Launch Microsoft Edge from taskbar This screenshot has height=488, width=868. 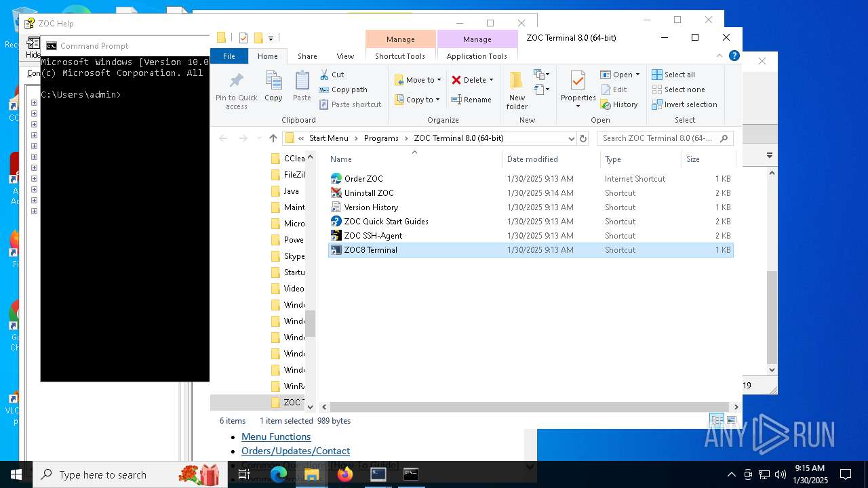[279, 474]
